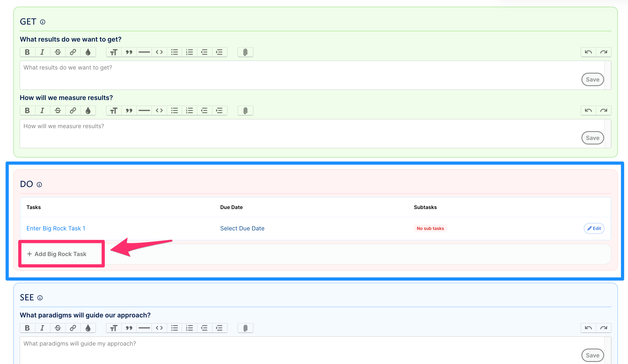Image resolution: width=628 pixels, height=364 pixels.
Task: Click the 'Due Date' column header
Action: point(231,207)
